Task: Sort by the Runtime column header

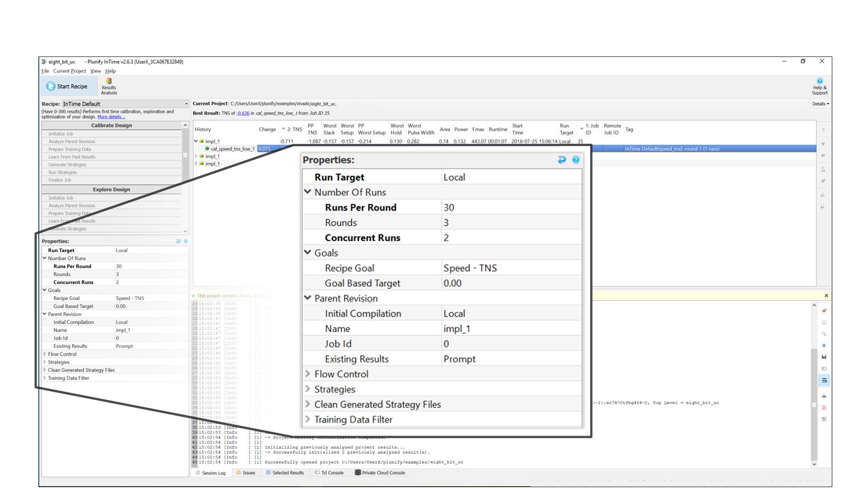Action: 498,129
